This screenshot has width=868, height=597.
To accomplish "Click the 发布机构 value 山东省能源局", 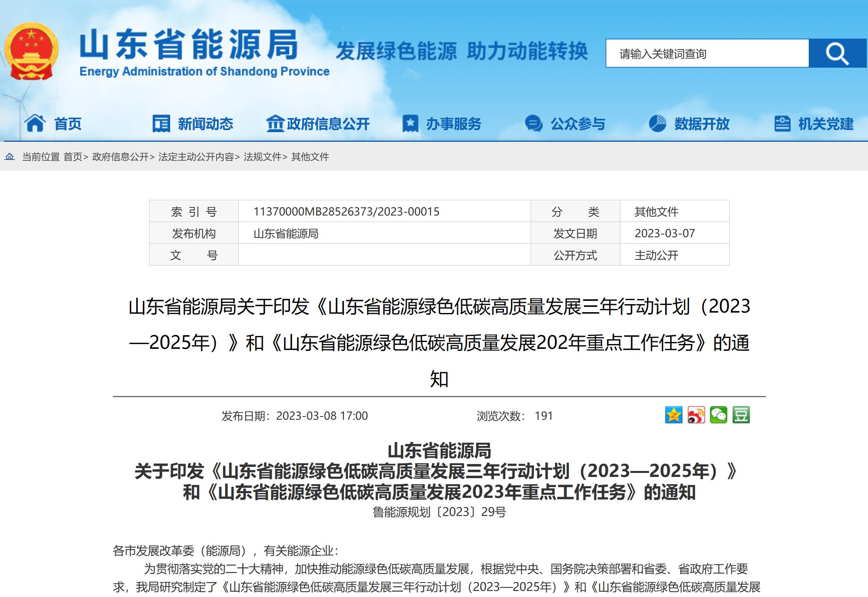I will pos(286,233).
